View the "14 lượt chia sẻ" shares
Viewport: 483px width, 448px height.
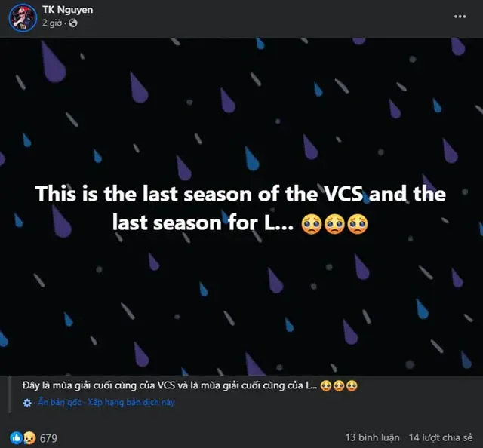[x=441, y=437]
